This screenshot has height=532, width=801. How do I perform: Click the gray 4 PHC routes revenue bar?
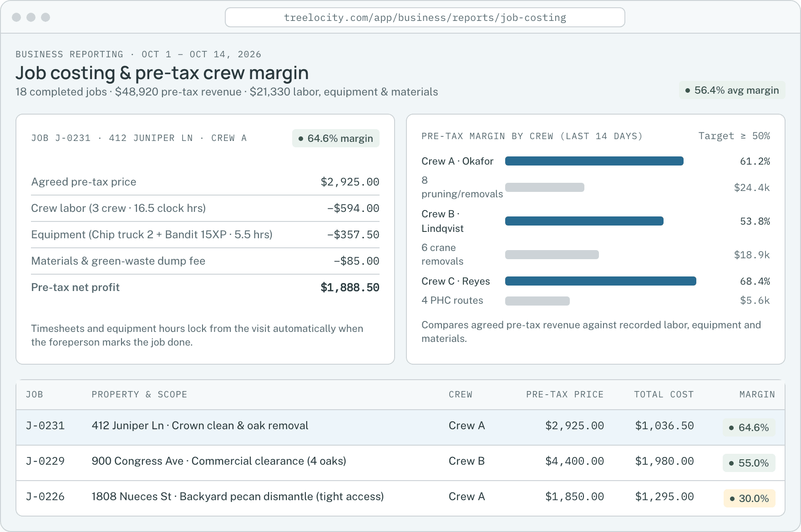click(x=537, y=301)
